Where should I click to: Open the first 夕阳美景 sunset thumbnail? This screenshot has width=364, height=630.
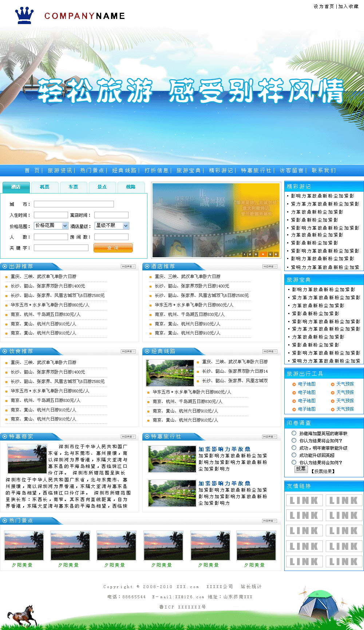[24, 545]
